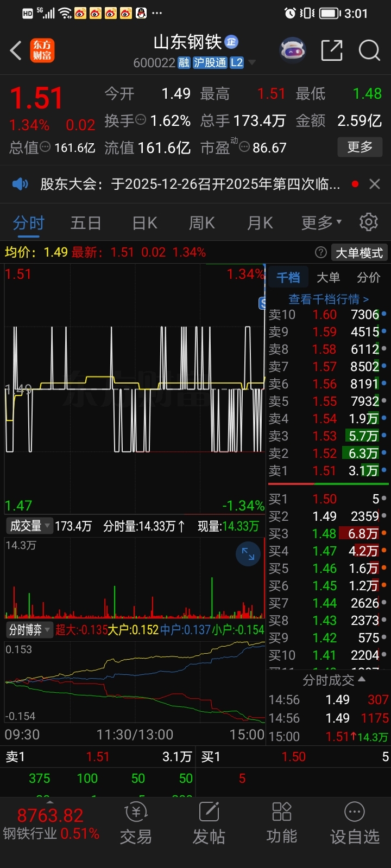Expand the stock code dropdown arrow
The width and height of the screenshot is (391, 868).
[252, 63]
